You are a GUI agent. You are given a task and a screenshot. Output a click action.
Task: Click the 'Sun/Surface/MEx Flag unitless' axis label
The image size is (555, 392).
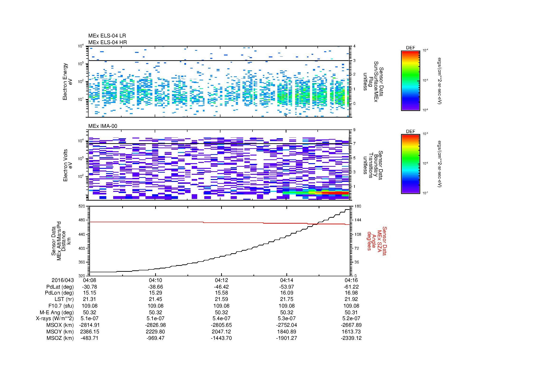[373, 82]
